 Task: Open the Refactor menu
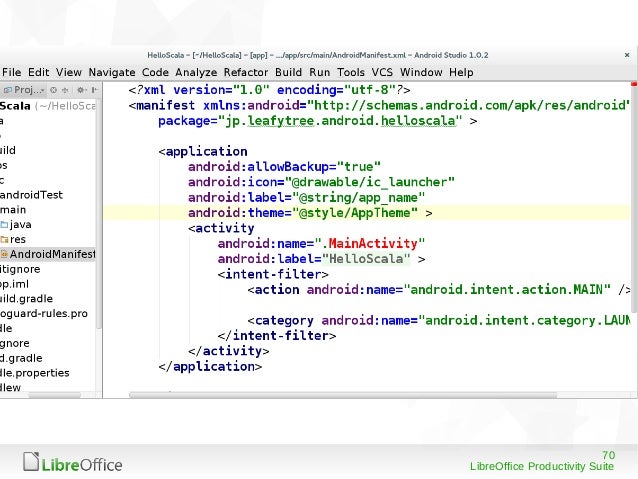(245, 72)
